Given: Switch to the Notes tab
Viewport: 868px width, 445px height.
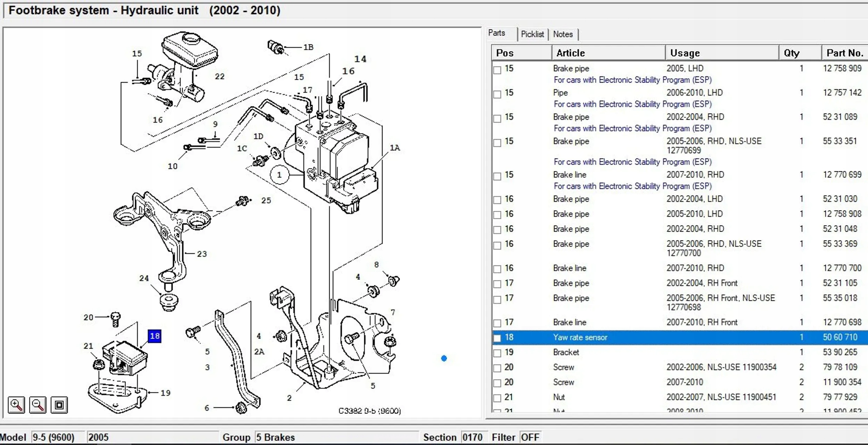Looking at the screenshot, I should [x=563, y=34].
